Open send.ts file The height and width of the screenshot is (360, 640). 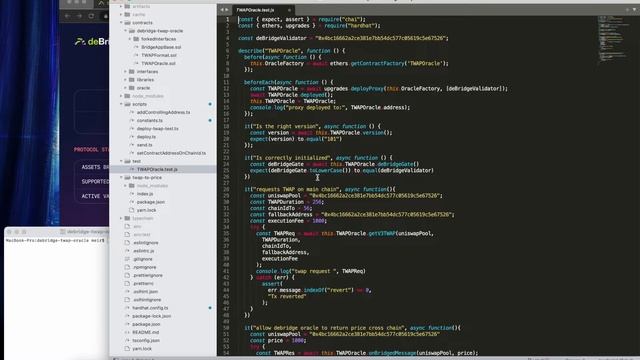coord(144,145)
